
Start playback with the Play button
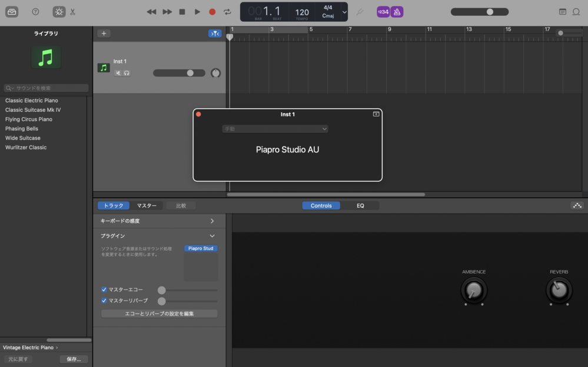pos(197,12)
